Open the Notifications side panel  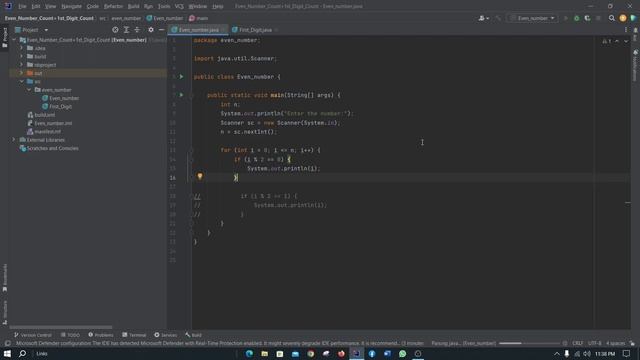pos(636,66)
